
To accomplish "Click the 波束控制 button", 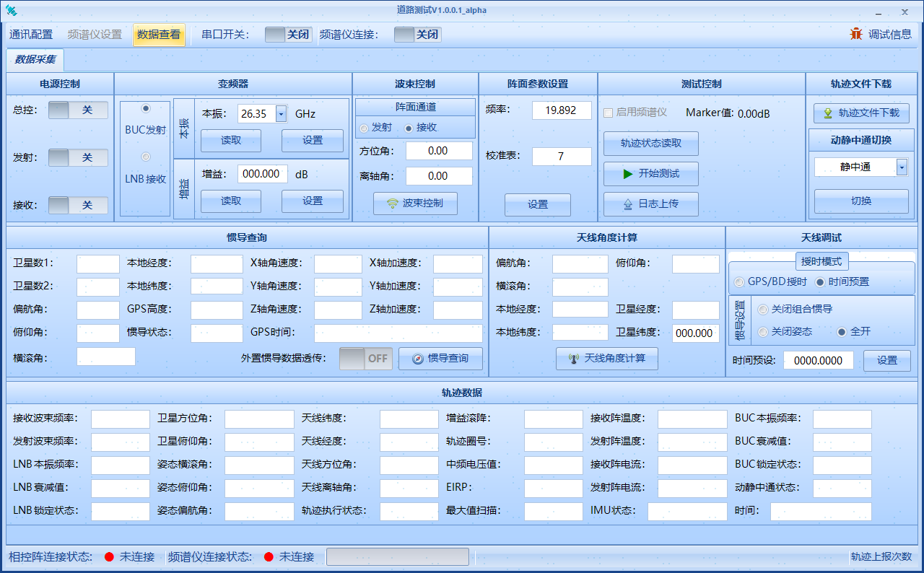I will coord(415,204).
